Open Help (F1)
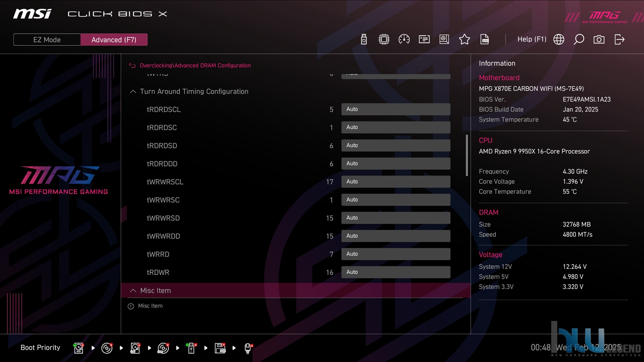This screenshot has height=362, width=644. [x=532, y=39]
